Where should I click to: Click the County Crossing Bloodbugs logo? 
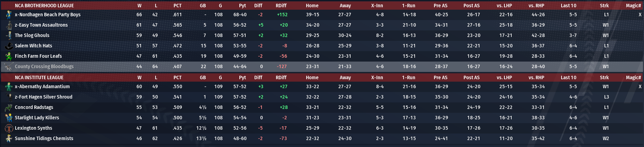tap(9, 66)
